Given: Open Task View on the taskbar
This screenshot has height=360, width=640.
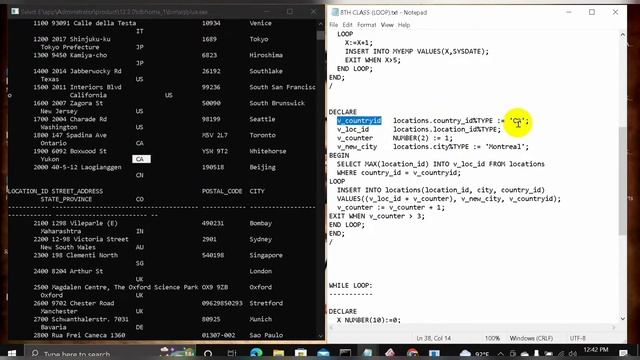Looking at the screenshot, I should click(x=231, y=353).
